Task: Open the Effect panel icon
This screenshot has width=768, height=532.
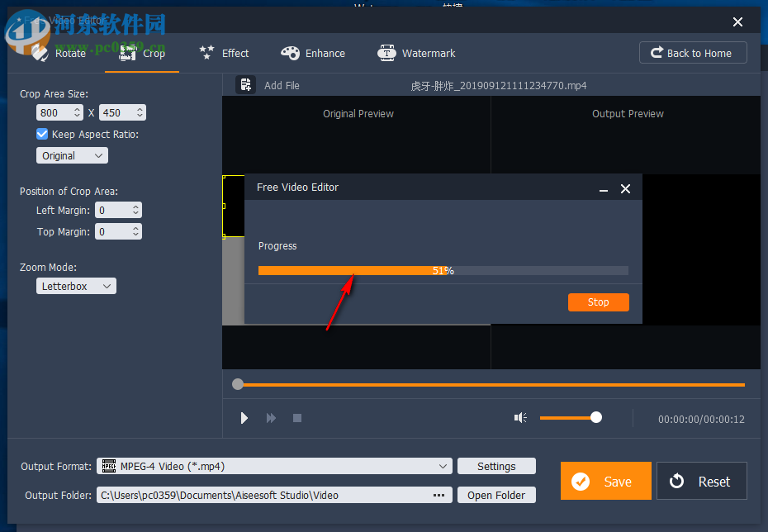Action: [207, 53]
